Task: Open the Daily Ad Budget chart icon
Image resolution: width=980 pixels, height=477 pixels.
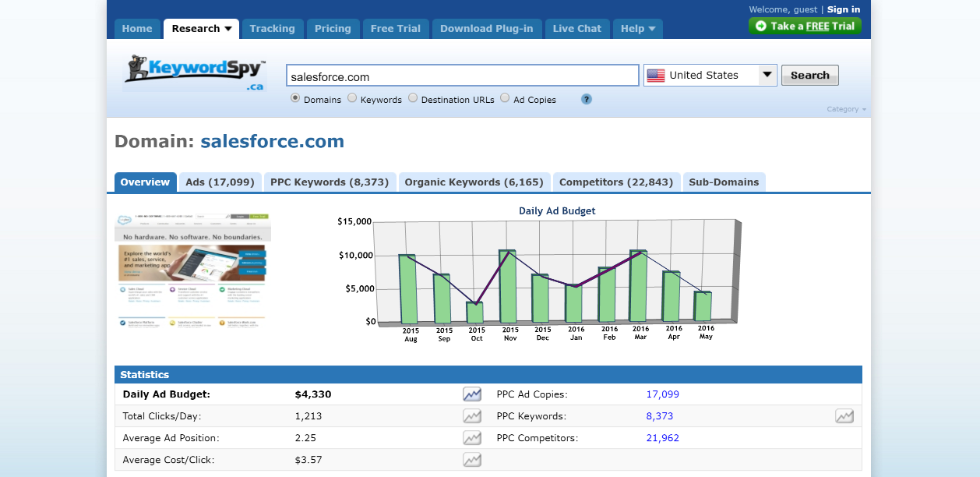Action: [472, 394]
